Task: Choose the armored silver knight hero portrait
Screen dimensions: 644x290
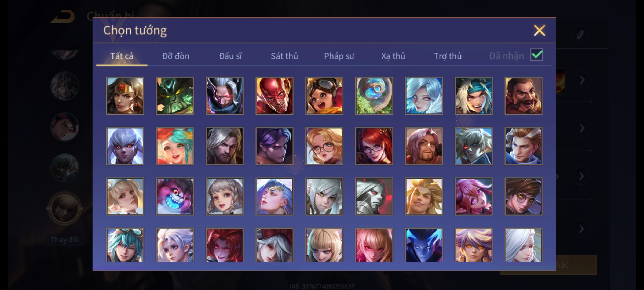Action: pos(374,196)
